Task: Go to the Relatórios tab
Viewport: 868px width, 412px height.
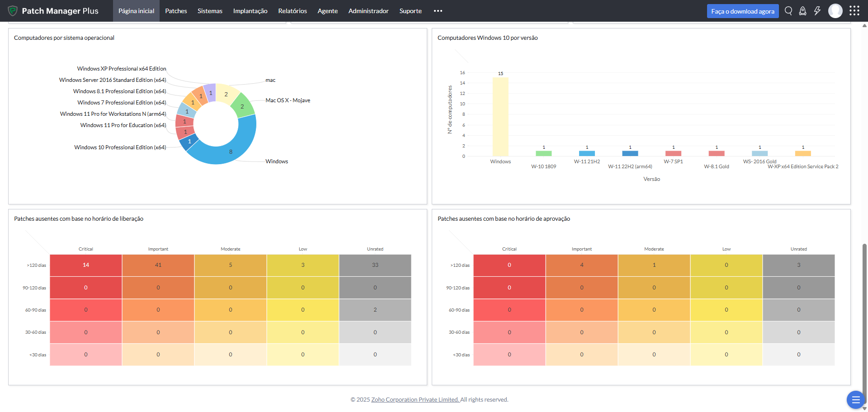Action: pos(292,11)
